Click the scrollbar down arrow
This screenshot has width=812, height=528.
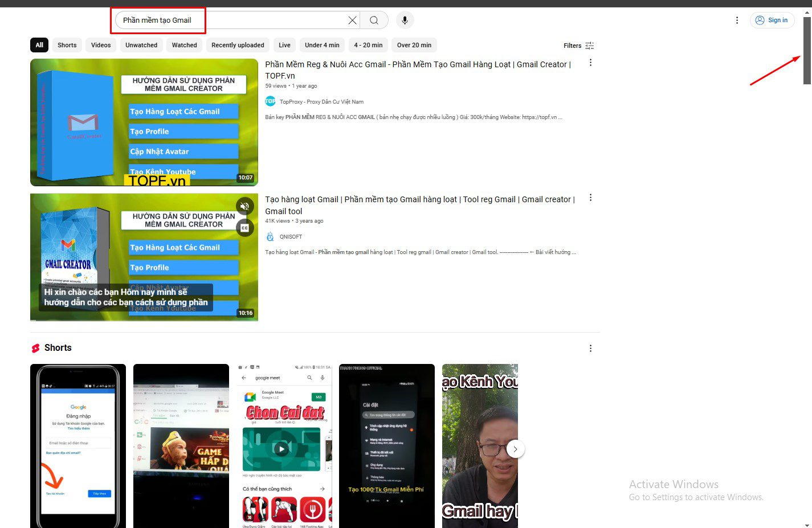point(807,525)
